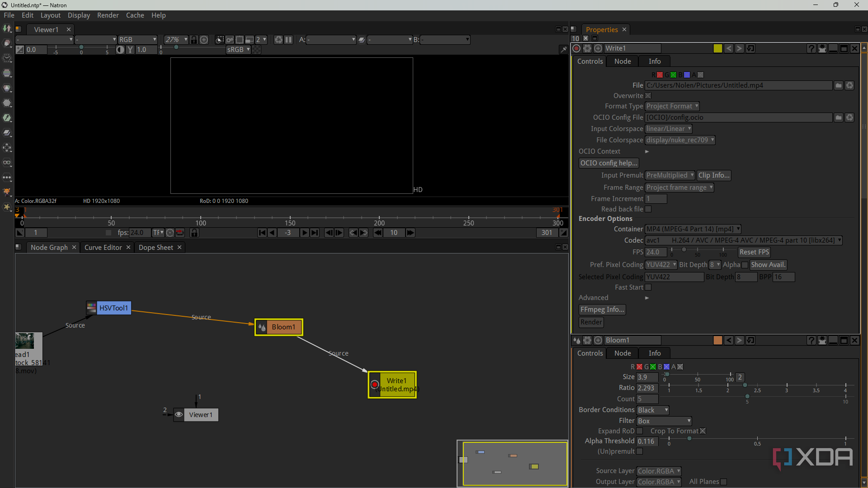Click the viewer force re-render recycle icon
The width and height of the screenshot is (868, 488).
coord(278,40)
